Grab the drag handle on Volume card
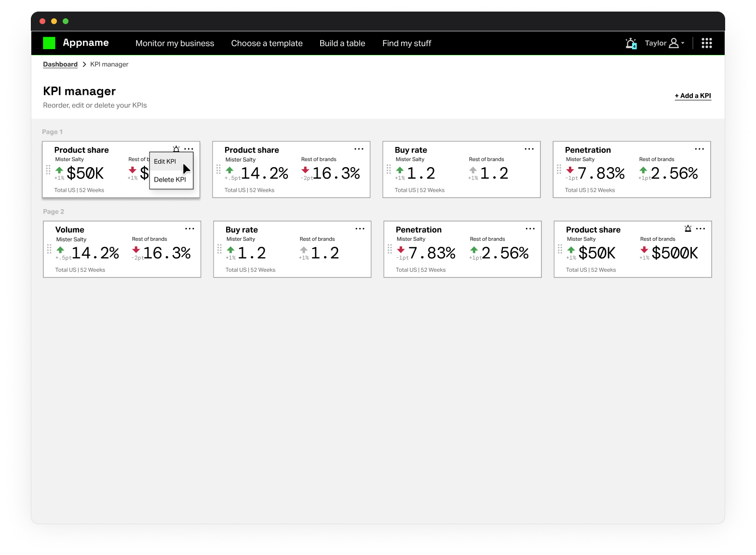 point(49,249)
